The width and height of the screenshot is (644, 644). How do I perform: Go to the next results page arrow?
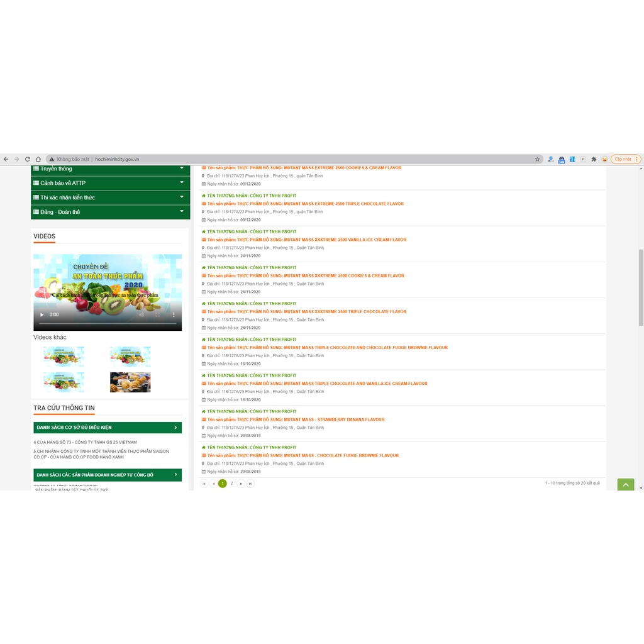tap(241, 484)
